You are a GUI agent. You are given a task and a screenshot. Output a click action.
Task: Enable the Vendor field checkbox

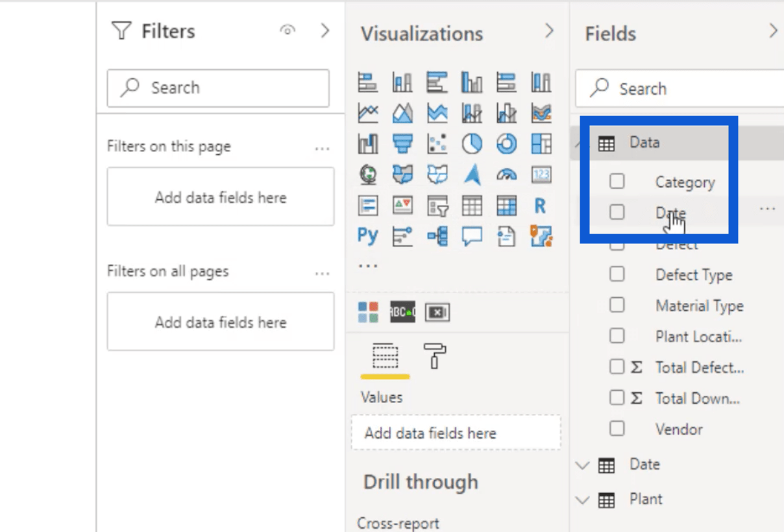[x=617, y=429]
